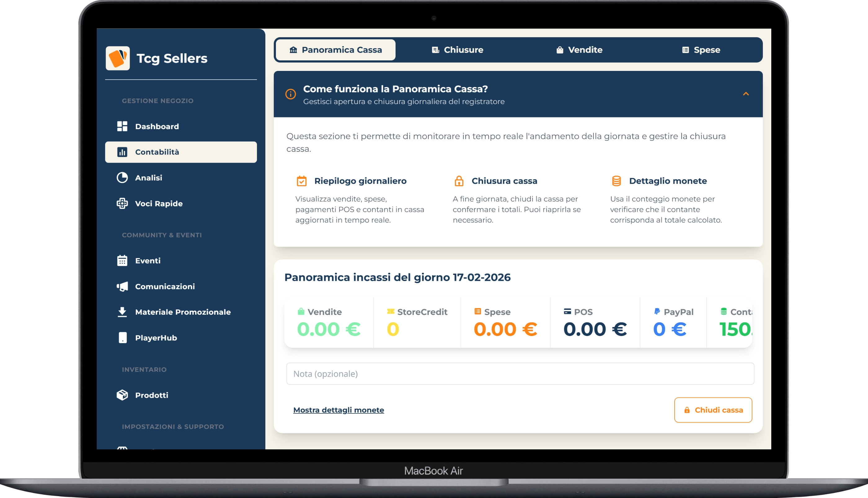The image size is (868, 498).
Task: Select the Dashboard icon in the sidebar
Action: (122, 126)
